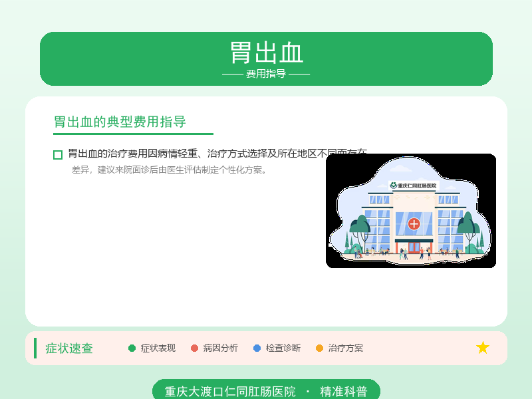Click the 重庆大渡口仁同肛肠医院 footer label

click(x=230, y=392)
